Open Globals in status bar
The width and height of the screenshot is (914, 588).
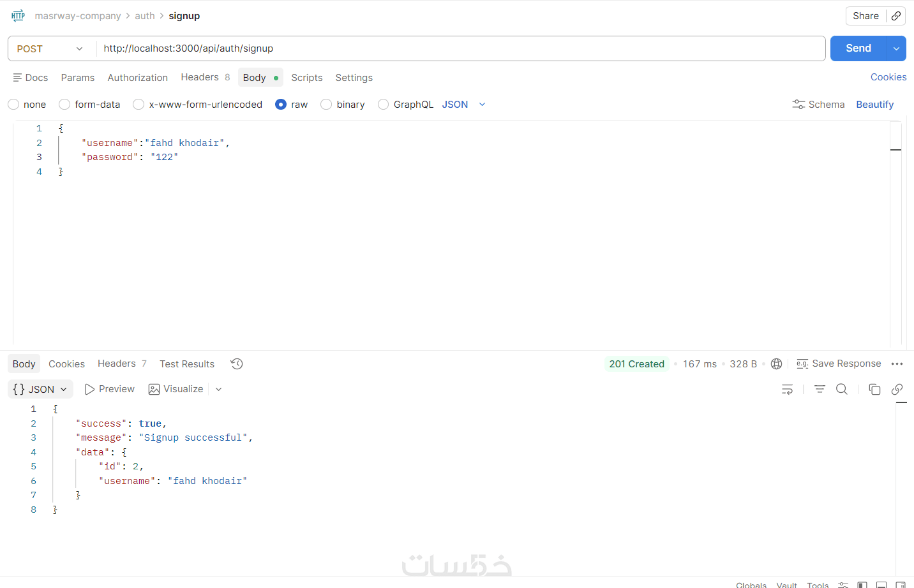pos(751,585)
